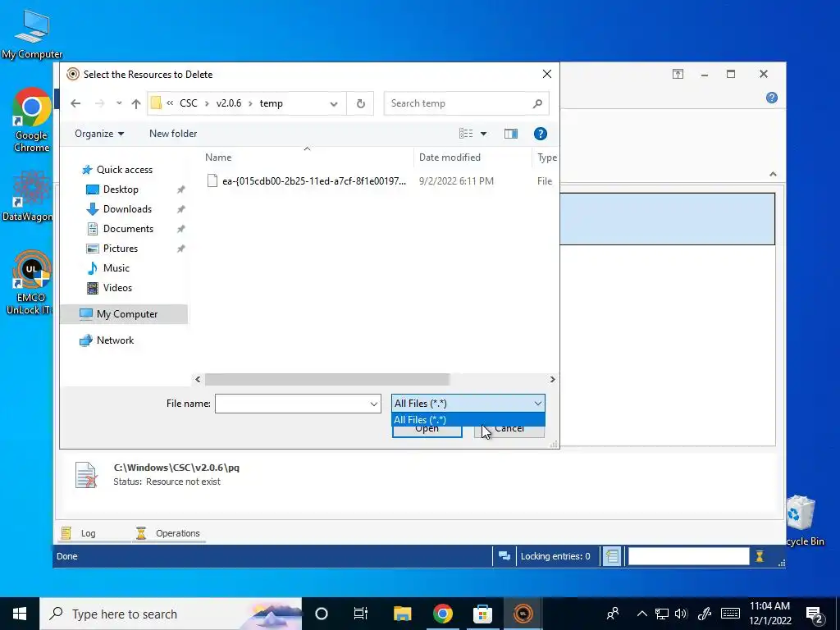The height and width of the screenshot is (630, 840).
Task: Click CSC in the breadcrumb path
Action: click(188, 103)
